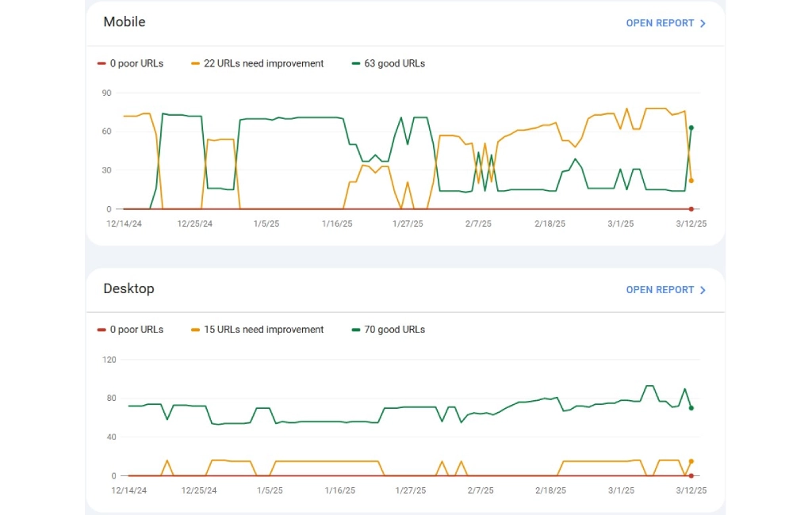Click the Mobile section heading
Image resolution: width=812 pixels, height=515 pixels.
[124, 22]
